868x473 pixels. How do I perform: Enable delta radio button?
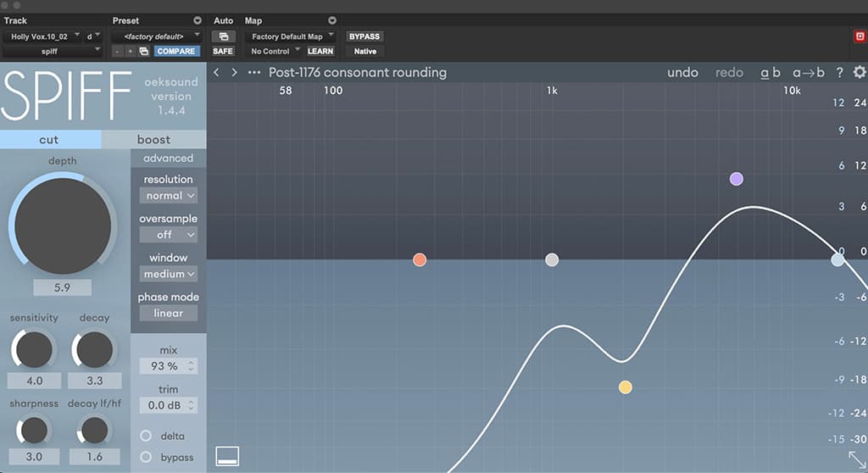(x=146, y=436)
